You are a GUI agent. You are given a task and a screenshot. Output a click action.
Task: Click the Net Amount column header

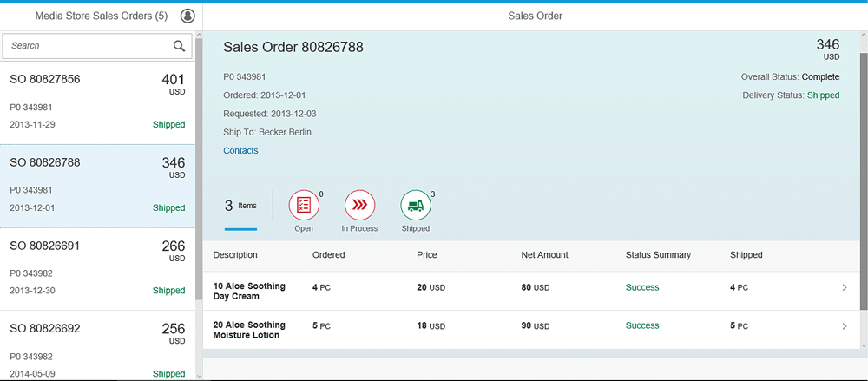[544, 255]
